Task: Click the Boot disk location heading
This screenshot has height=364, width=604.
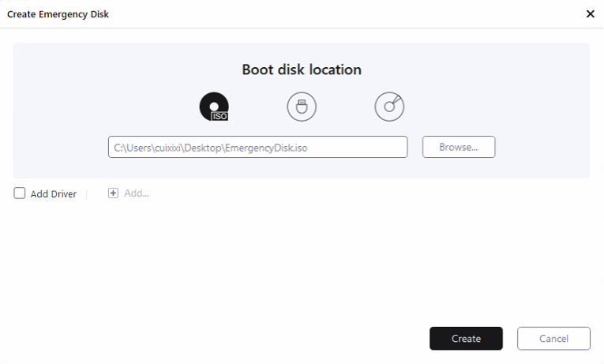Action: click(x=302, y=69)
